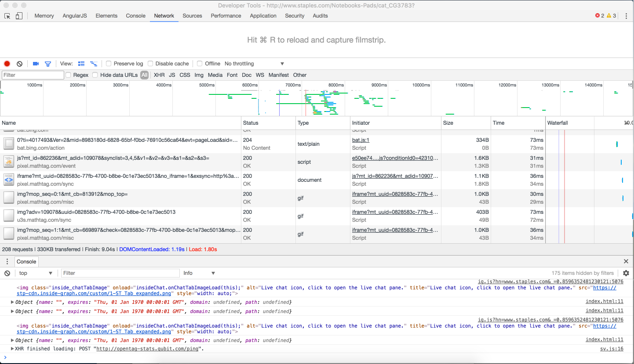Open the Performance tab
This screenshot has height=364, width=634.
point(226,16)
